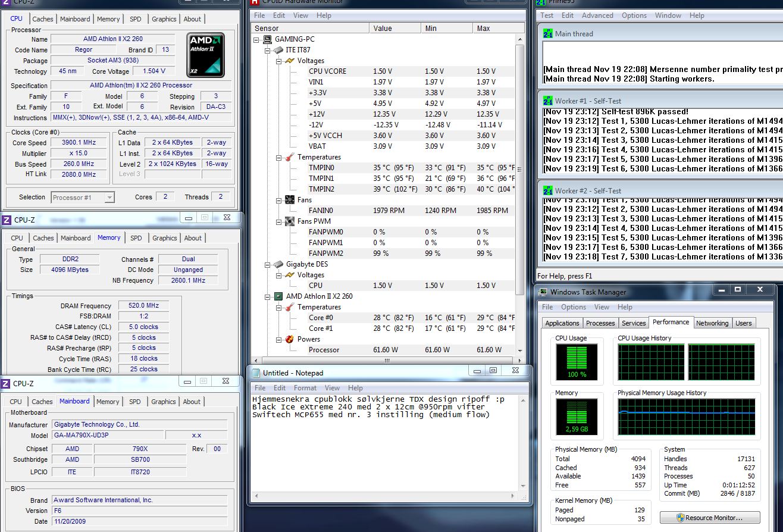Click the AMD Athlon II processor logo
The height and width of the screenshot is (532, 783).
tap(205, 55)
